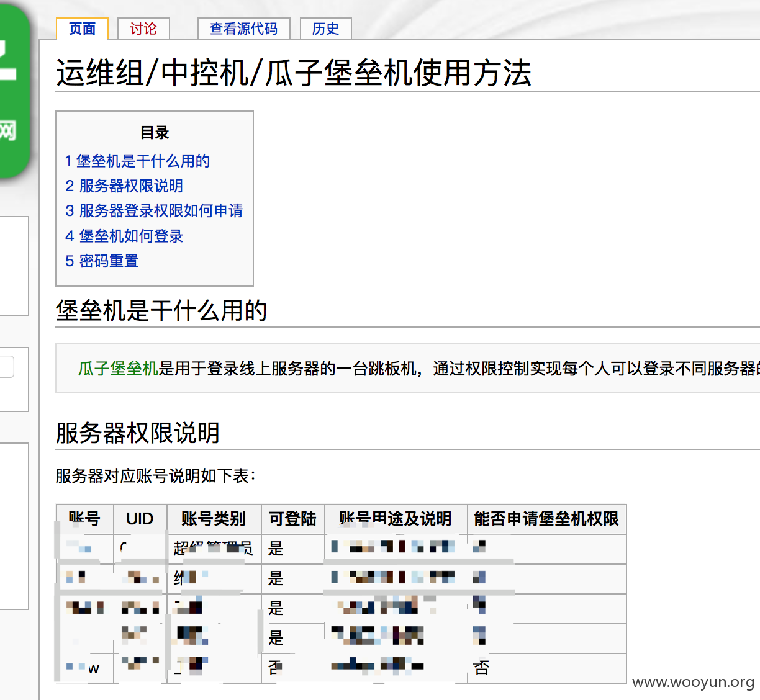
Task: Click the 超级管理员 cell in table
Action: pos(214,549)
